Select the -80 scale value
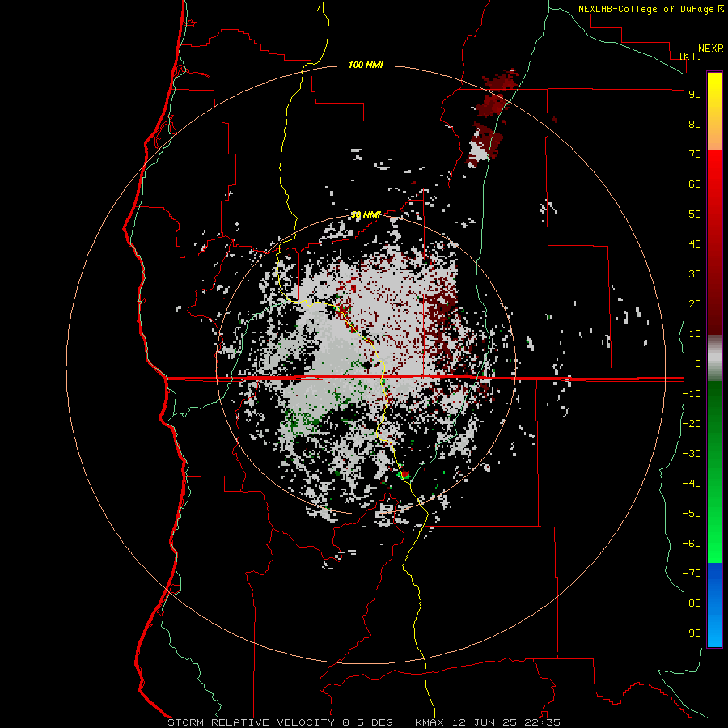Image resolution: width=728 pixels, height=728 pixels. click(x=692, y=603)
